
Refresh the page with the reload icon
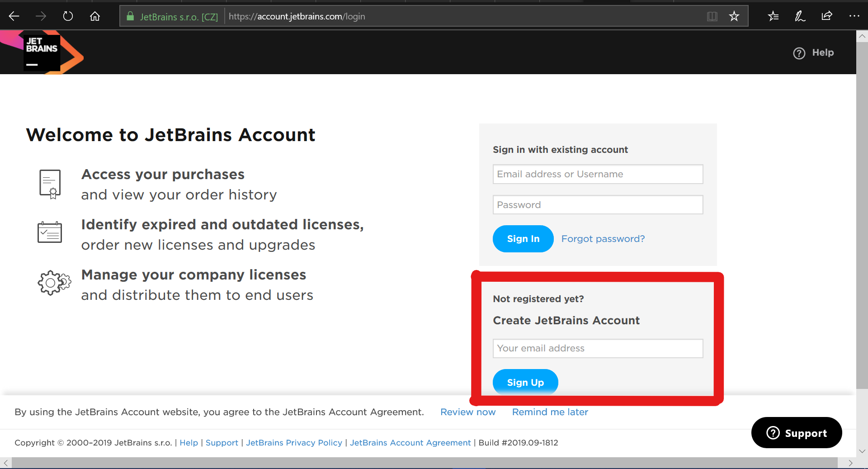click(68, 16)
